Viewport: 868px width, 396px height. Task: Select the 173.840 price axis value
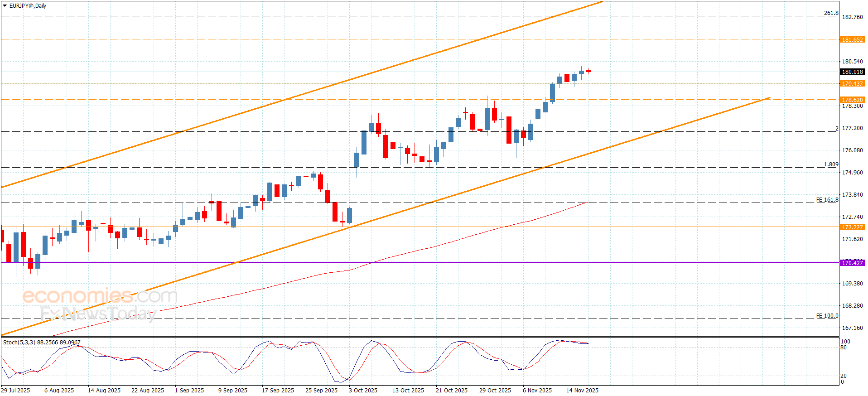coord(852,195)
